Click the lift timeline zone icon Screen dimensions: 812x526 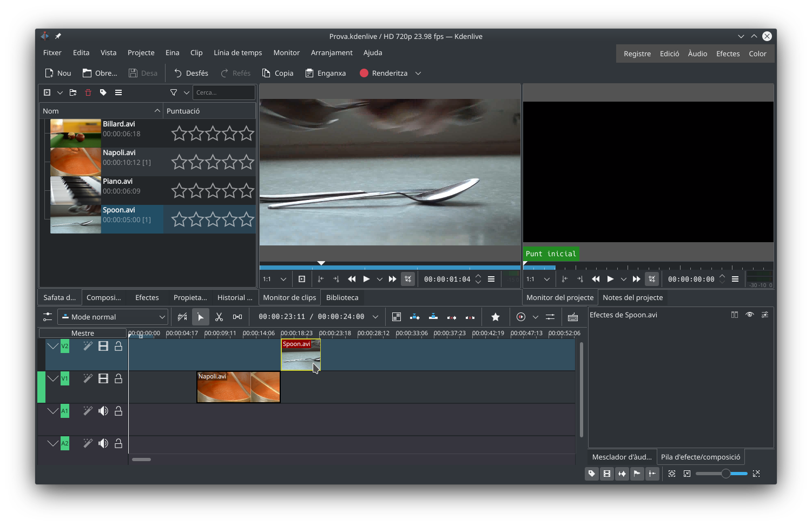[470, 317]
